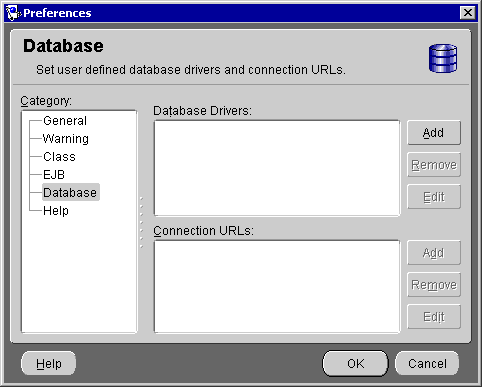
Task: Add a new database driver
Action: pyautogui.click(x=434, y=133)
